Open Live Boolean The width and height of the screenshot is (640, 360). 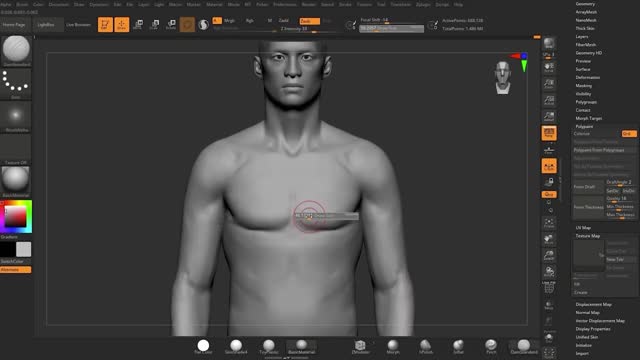tap(78, 24)
